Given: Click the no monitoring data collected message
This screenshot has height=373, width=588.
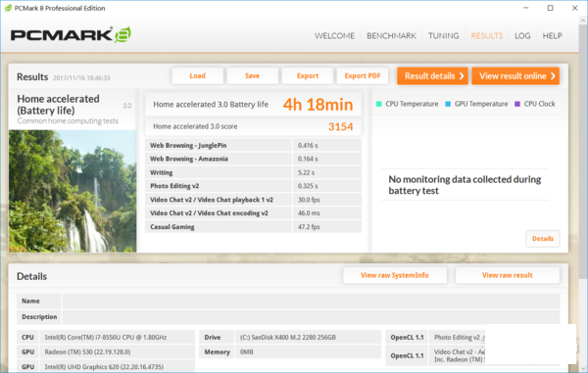Looking at the screenshot, I should point(465,185).
